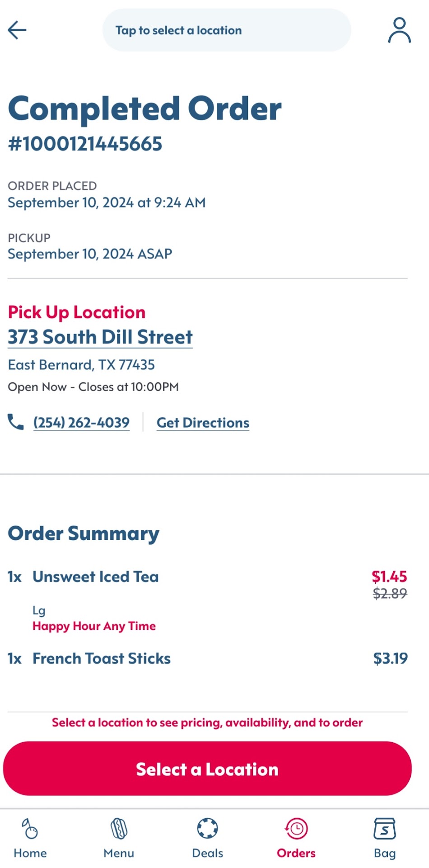Tap the Happy Hour Any Time label

point(94,626)
